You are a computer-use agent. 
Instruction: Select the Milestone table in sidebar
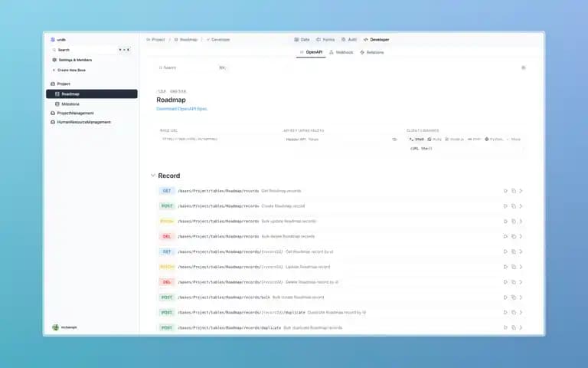tap(92, 104)
